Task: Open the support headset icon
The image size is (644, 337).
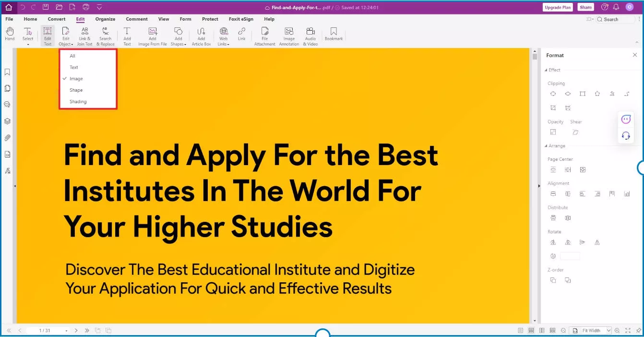Action: point(626,135)
